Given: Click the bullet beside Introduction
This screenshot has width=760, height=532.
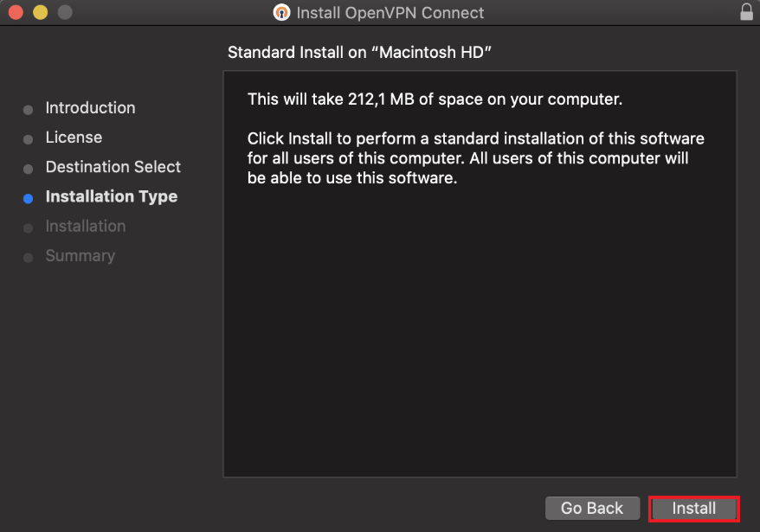Looking at the screenshot, I should tap(28, 110).
